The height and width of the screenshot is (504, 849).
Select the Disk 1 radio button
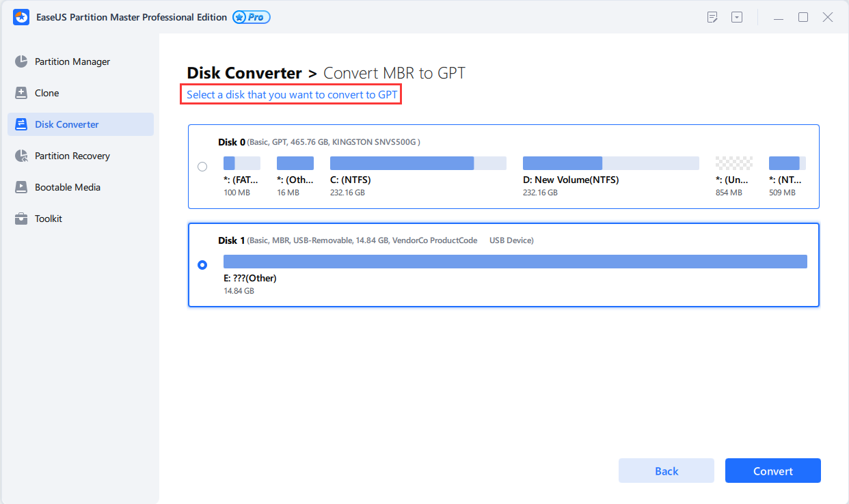(202, 264)
